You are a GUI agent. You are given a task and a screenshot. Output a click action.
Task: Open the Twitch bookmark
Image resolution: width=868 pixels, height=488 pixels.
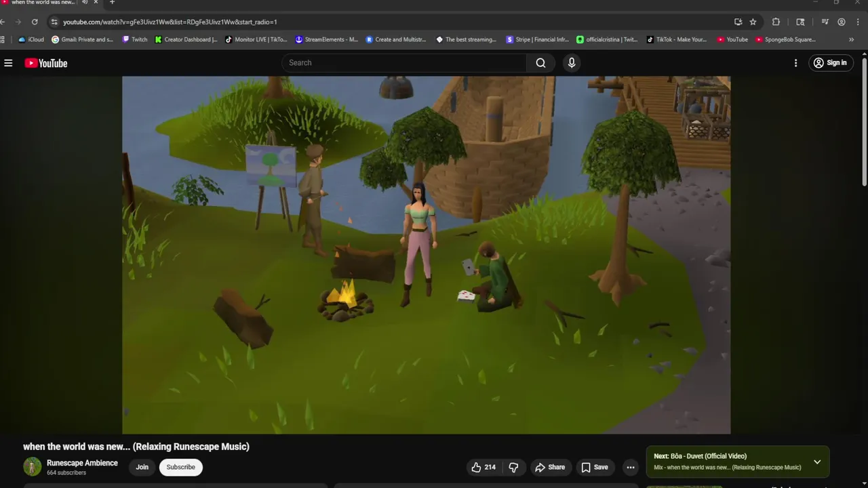click(x=135, y=39)
